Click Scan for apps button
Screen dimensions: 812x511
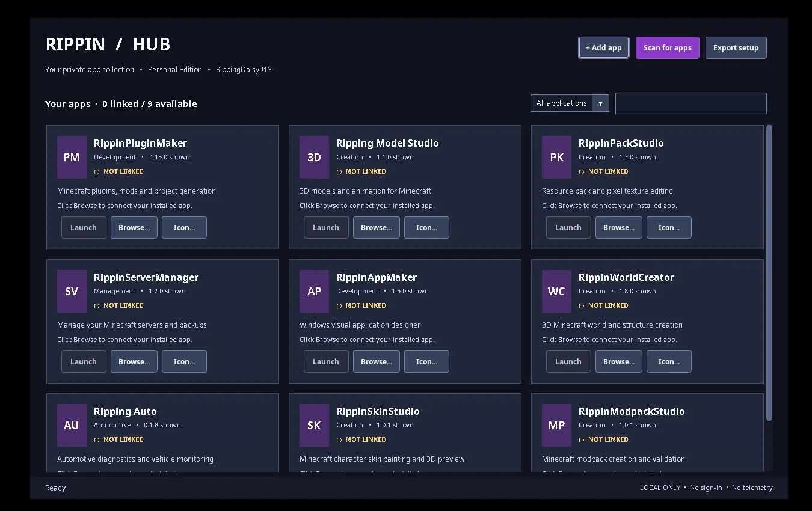[668, 48]
